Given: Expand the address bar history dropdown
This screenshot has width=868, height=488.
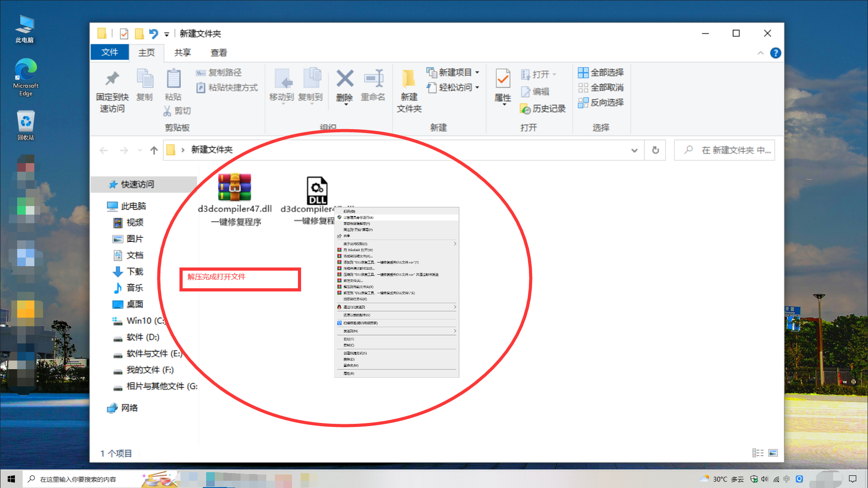Looking at the screenshot, I should pos(634,150).
